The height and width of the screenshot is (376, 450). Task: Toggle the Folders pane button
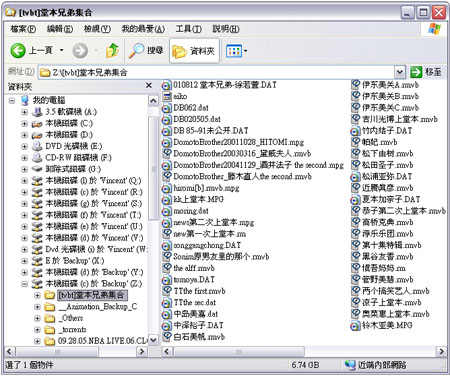pos(194,51)
